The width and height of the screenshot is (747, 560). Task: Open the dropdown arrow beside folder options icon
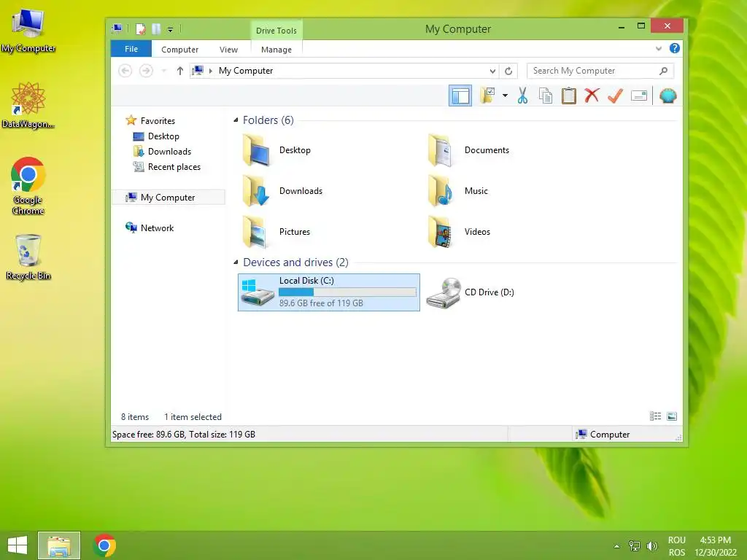[x=505, y=96]
